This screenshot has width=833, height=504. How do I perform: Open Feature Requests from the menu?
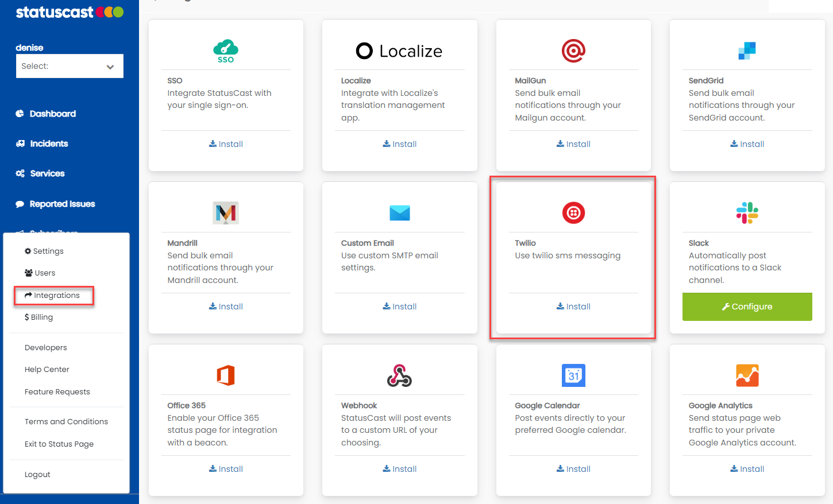pyautogui.click(x=57, y=391)
